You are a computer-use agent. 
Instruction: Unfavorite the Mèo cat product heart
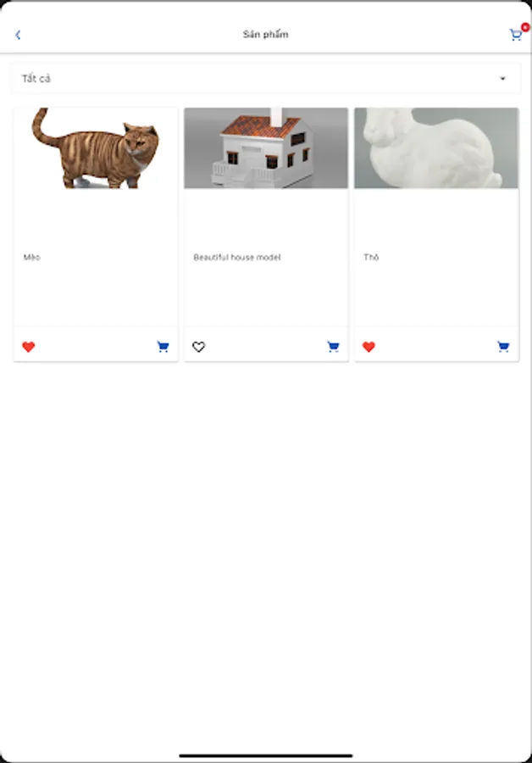pyautogui.click(x=29, y=347)
